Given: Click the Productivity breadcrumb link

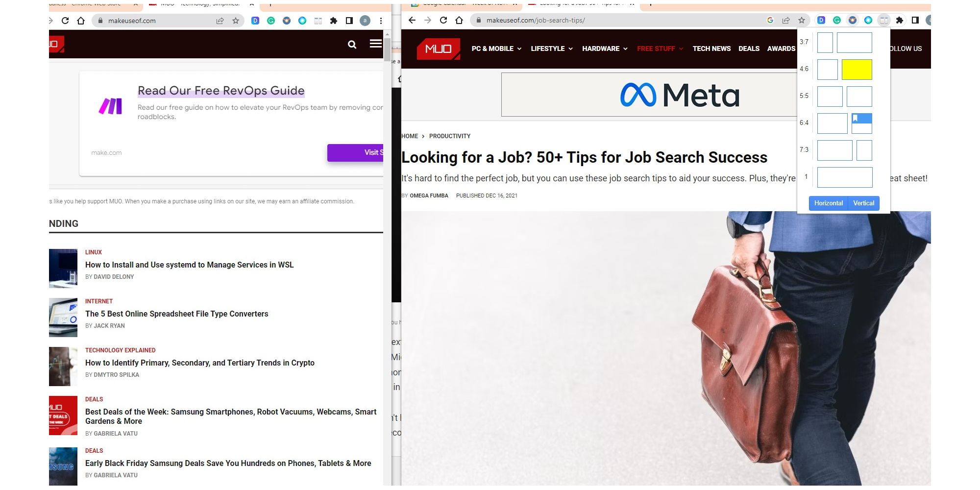Looking at the screenshot, I should 449,136.
